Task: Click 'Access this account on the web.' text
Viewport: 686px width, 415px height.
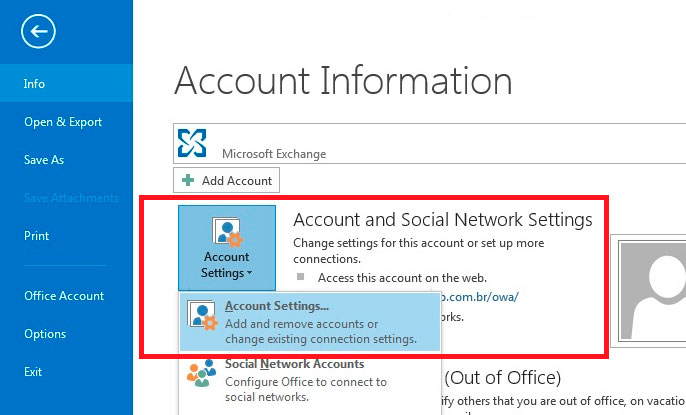Action: coord(402,278)
